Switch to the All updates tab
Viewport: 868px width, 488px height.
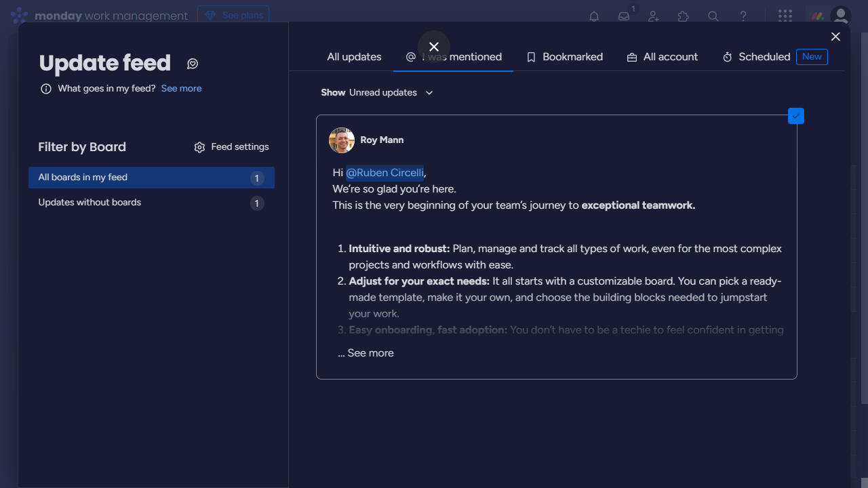[x=354, y=57]
